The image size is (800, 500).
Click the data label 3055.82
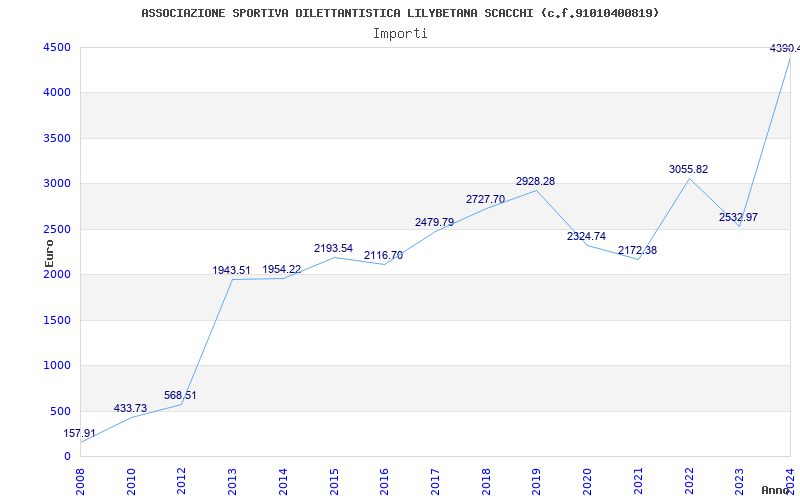pyautogui.click(x=688, y=169)
